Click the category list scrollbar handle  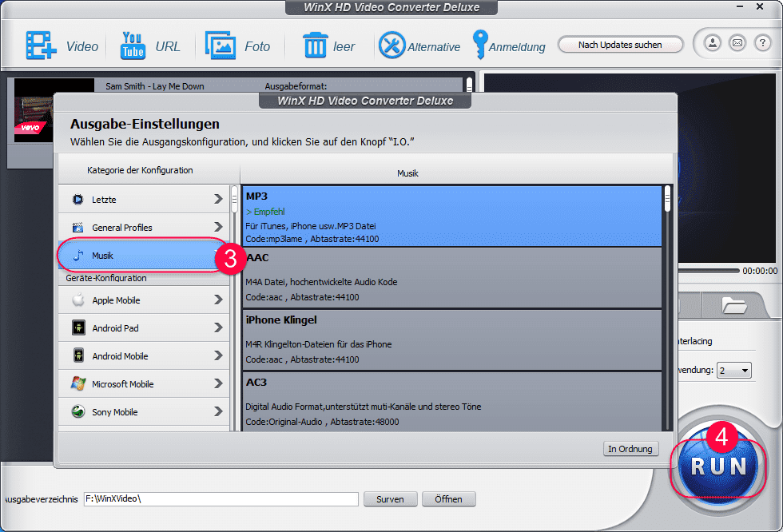[234, 200]
